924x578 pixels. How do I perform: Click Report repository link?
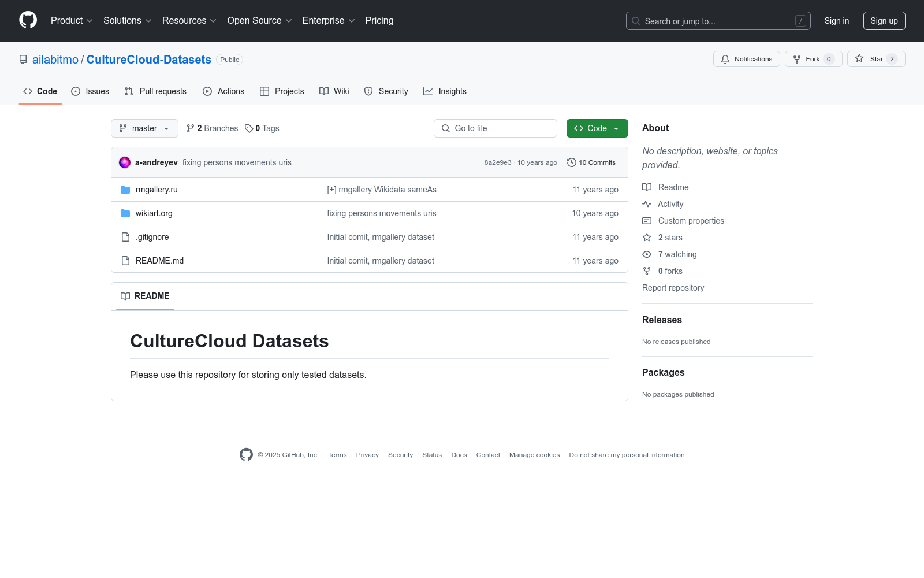[673, 288]
